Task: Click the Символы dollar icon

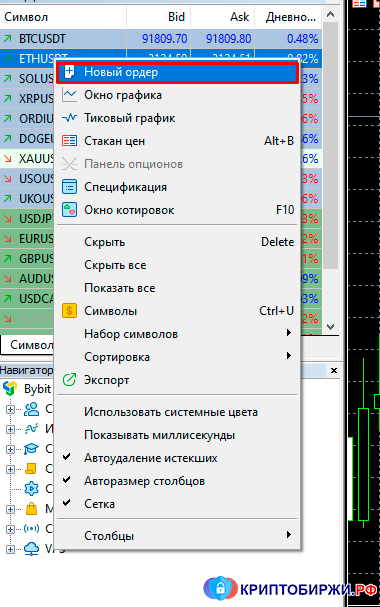Action: (69, 311)
